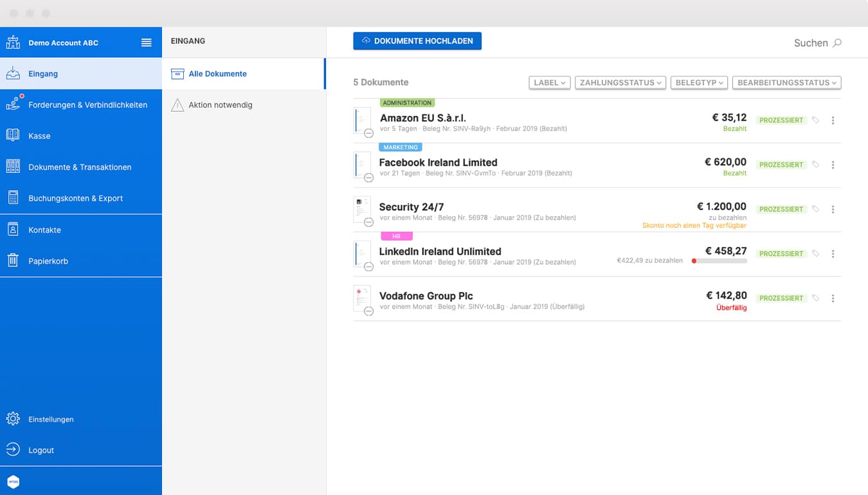
Task: Open the hamburger menu beside Demo Account ABC
Action: click(x=147, y=42)
